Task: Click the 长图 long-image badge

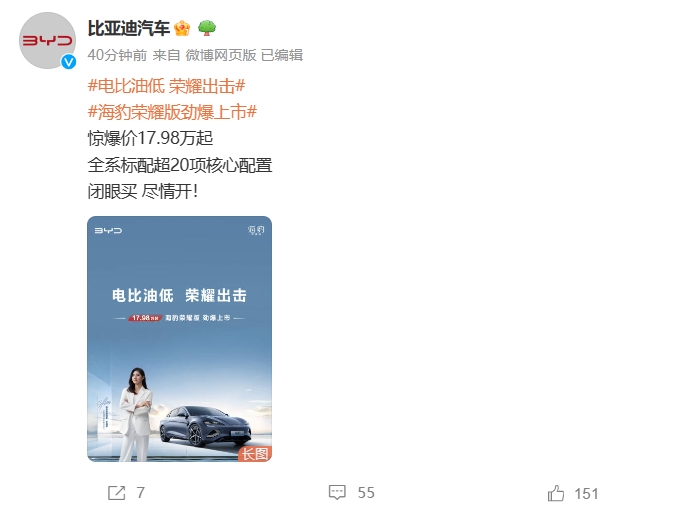Action: (x=255, y=454)
